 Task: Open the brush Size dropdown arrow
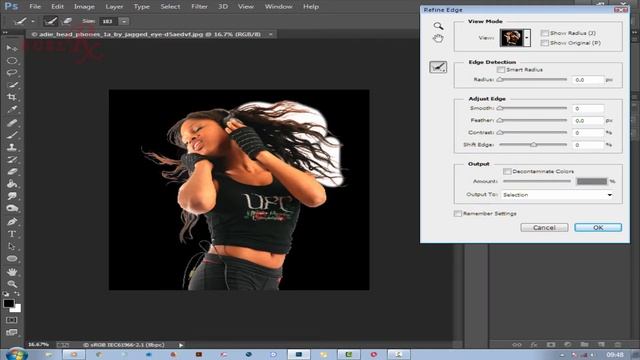tap(124, 21)
